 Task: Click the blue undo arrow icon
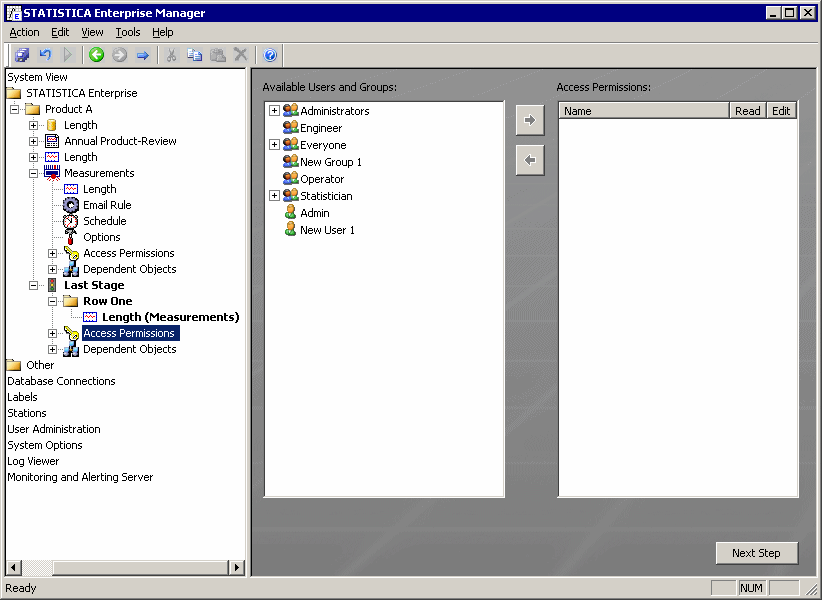[x=45, y=55]
